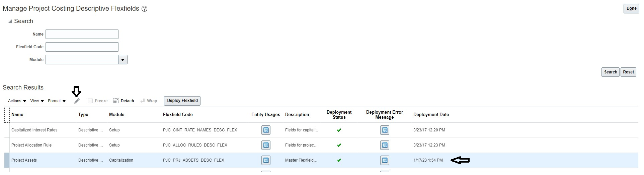644x175 pixels.
Task: Click description 'Fields for projec...' cell
Action: pyautogui.click(x=301, y=145)
